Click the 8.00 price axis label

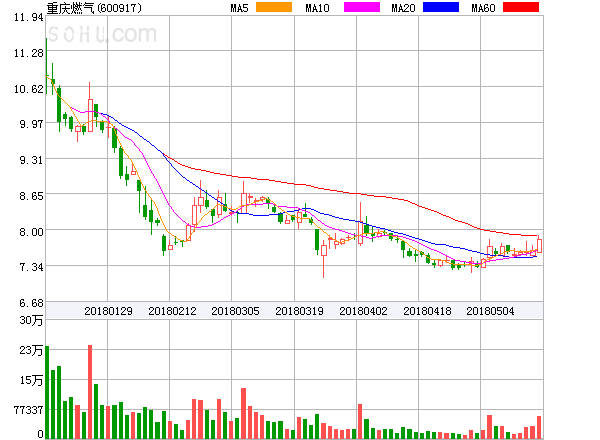click(31, 232)
